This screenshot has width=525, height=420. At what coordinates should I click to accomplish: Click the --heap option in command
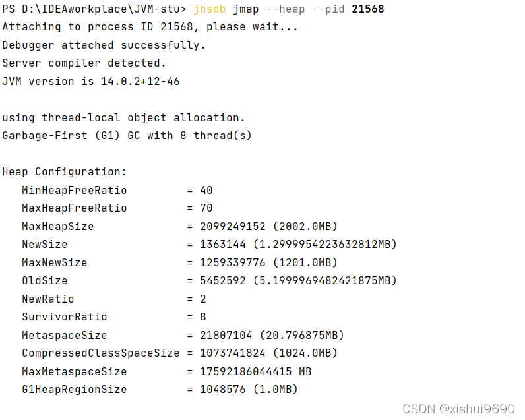(x=286, y=9)
